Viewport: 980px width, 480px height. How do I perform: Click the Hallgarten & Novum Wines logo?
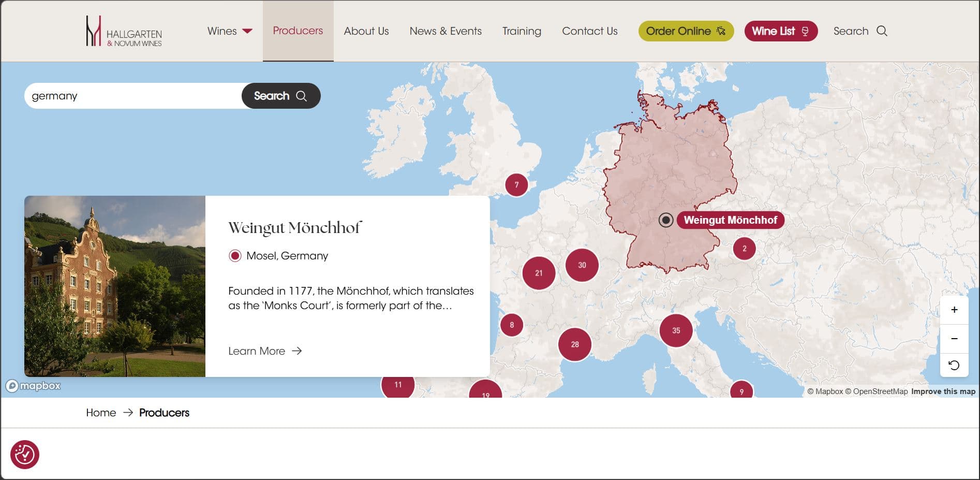pos(124,31)
